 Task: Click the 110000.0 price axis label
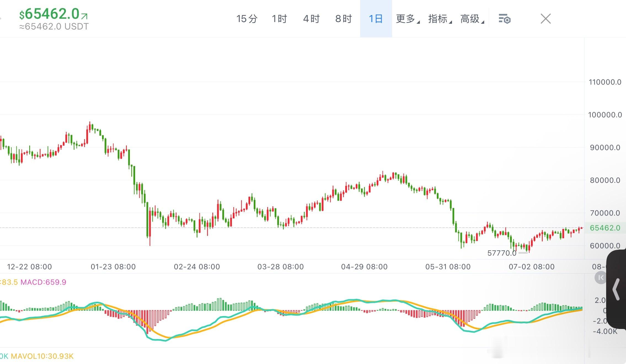coord(605,82)
